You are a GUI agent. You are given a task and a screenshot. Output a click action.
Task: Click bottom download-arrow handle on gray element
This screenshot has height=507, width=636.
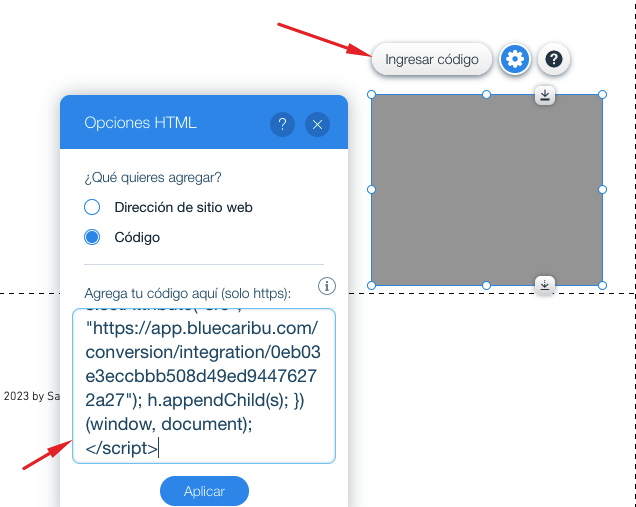pyautogui.click(x=545, y=285)
